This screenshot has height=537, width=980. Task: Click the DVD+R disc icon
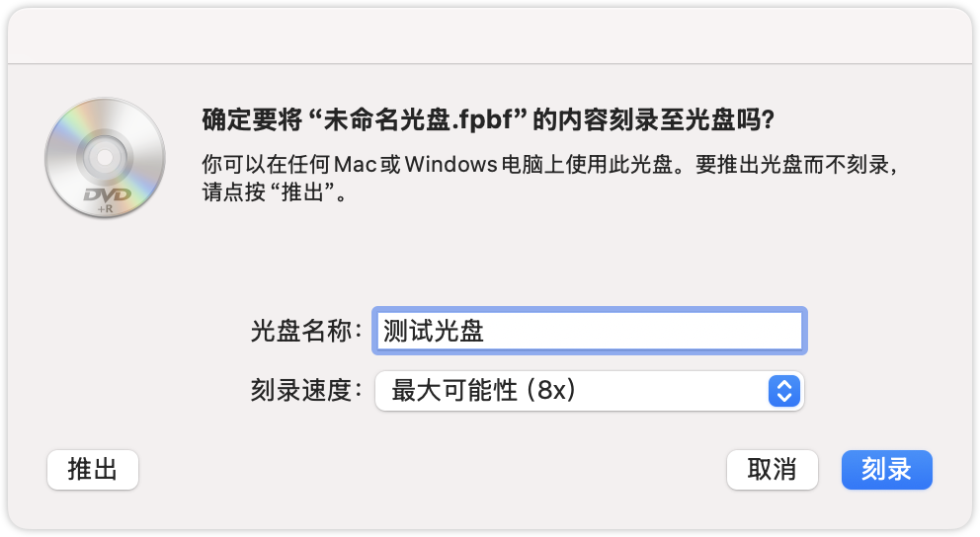click(105, 159)
